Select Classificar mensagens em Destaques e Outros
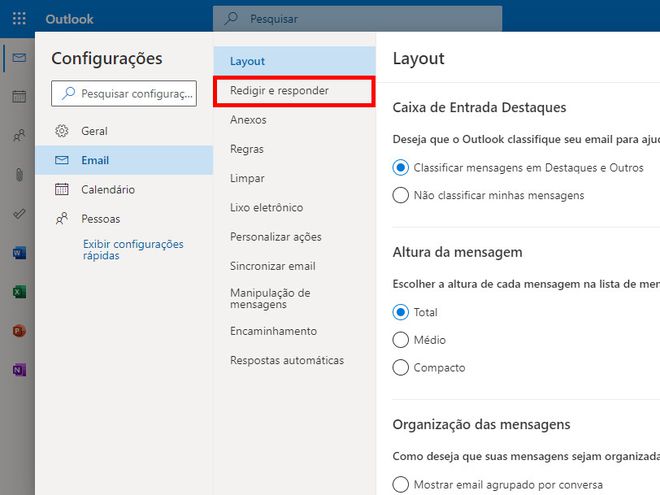The image size is (660, 495). click(400, 168)
